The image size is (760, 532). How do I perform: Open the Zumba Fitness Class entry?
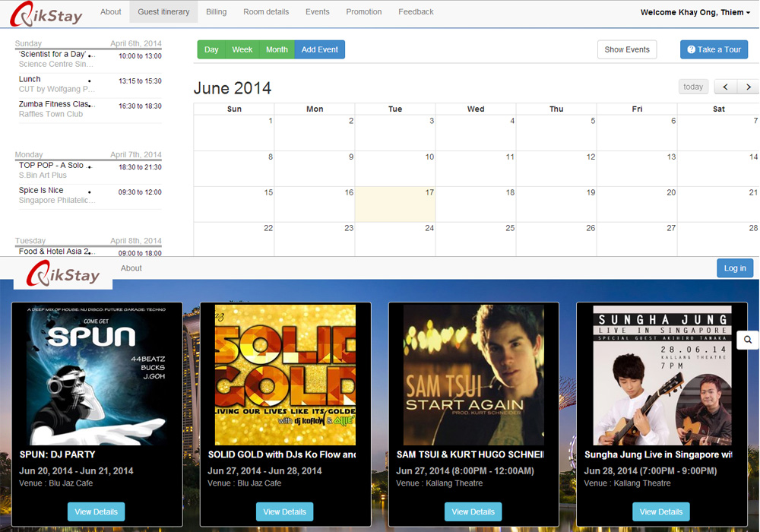pyautogui.click(x=90, y=109)
